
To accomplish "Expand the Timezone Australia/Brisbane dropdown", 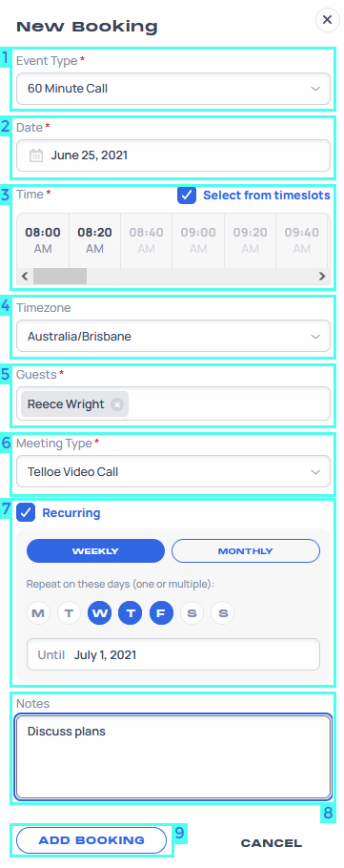I will click(x=173, y=336).
